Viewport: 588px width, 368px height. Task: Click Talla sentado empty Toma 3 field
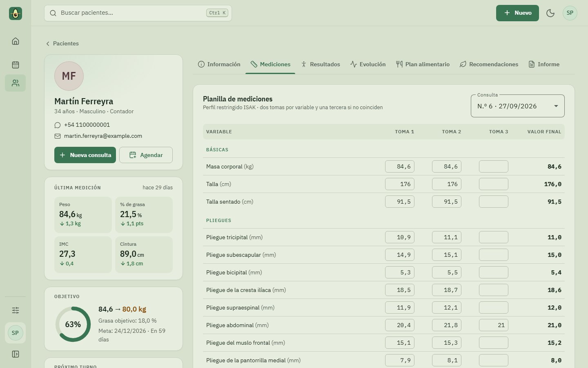(x=494, y=202)
